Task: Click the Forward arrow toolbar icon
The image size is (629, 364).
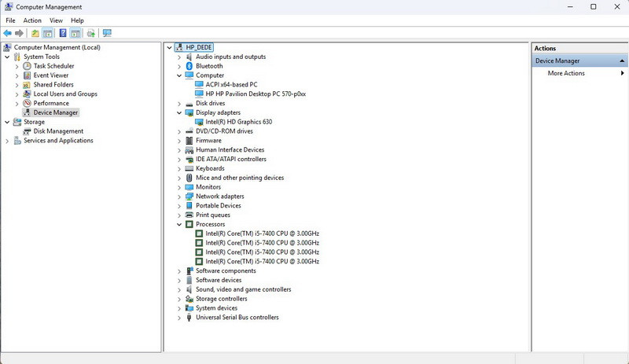Action: click(x=19, y=33)
